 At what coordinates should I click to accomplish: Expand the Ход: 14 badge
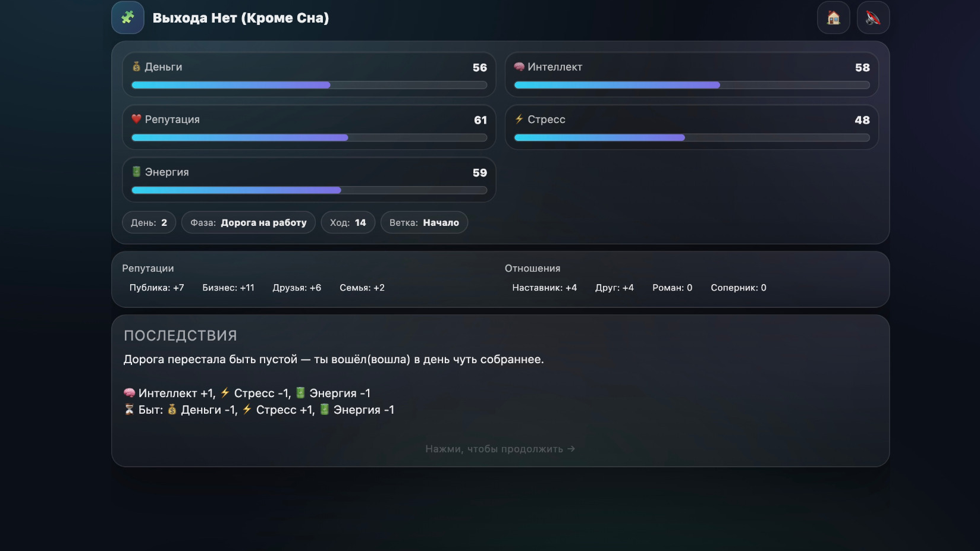click(x=347, y=222)
